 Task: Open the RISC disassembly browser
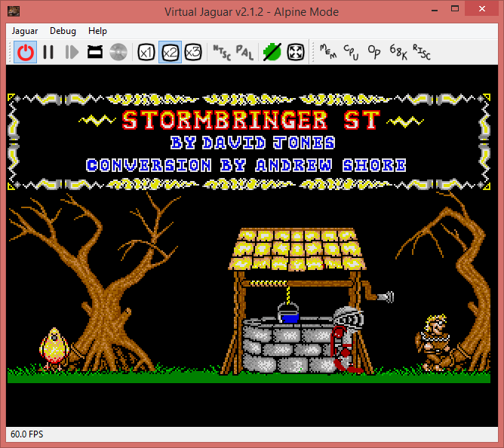tap(421, 52)
